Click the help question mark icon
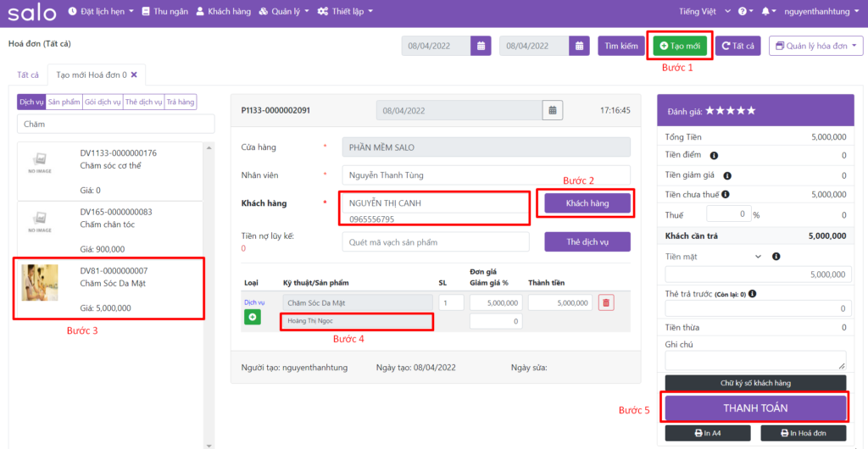The width and height of the screenshot is (868, 449). pos(742,12)
